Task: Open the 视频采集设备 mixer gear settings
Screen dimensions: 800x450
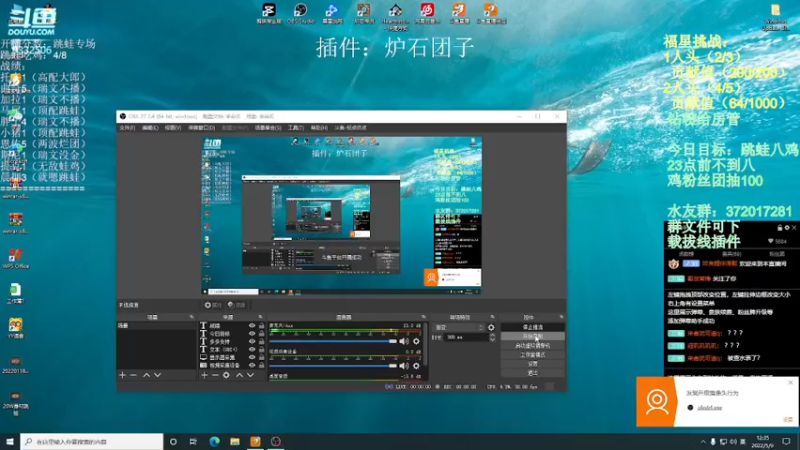Action: (x=416, y=365)
